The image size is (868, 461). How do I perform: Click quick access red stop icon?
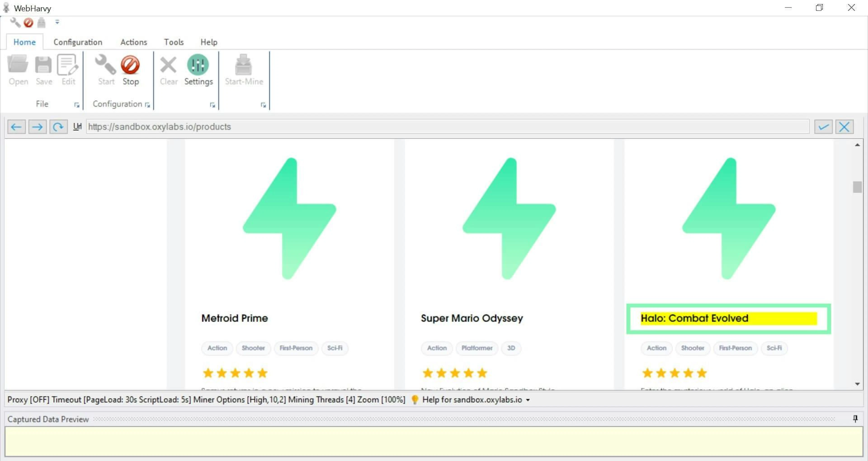point(28,23)
